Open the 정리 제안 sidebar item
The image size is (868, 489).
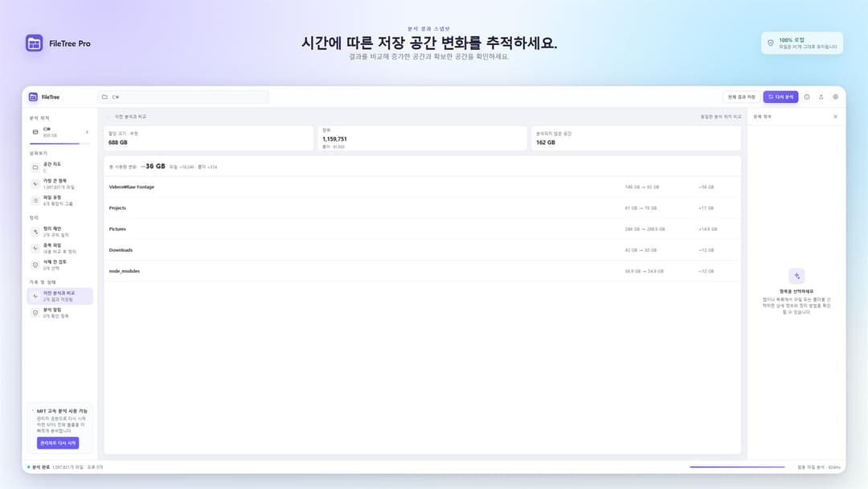point(59,232)
